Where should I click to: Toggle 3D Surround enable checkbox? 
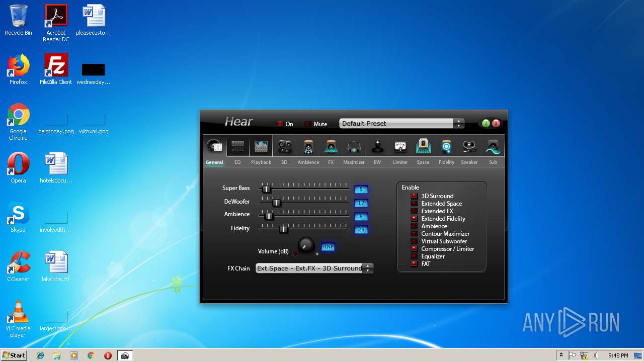(x=414, y=196)
